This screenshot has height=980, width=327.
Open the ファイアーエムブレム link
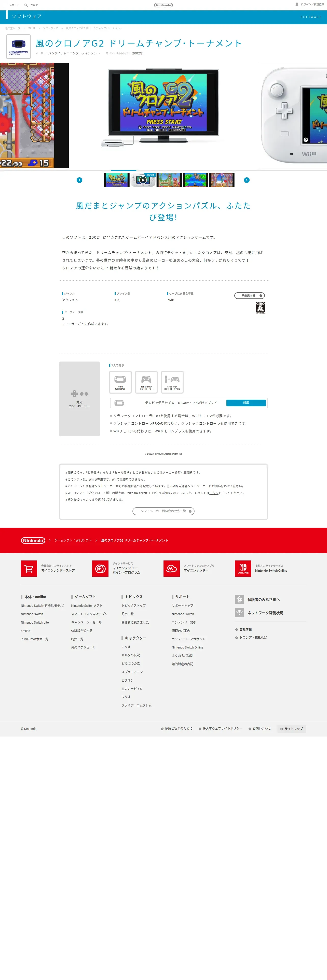[x=137, y=705]
